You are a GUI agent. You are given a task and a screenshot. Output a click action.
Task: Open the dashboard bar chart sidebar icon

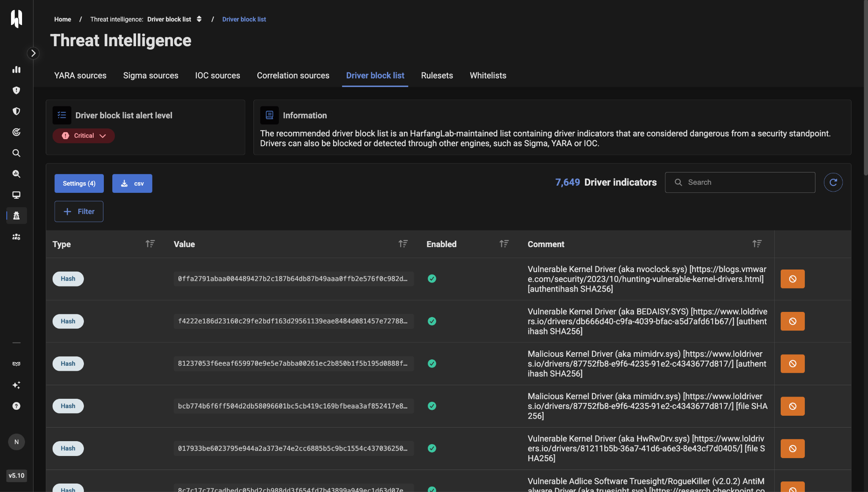click(x=17, y=69)
